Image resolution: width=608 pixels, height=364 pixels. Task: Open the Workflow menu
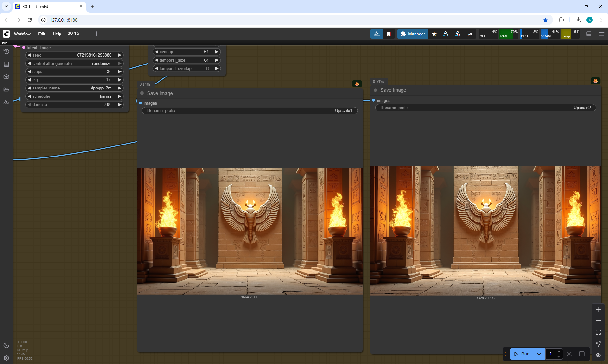pos(22,34)
